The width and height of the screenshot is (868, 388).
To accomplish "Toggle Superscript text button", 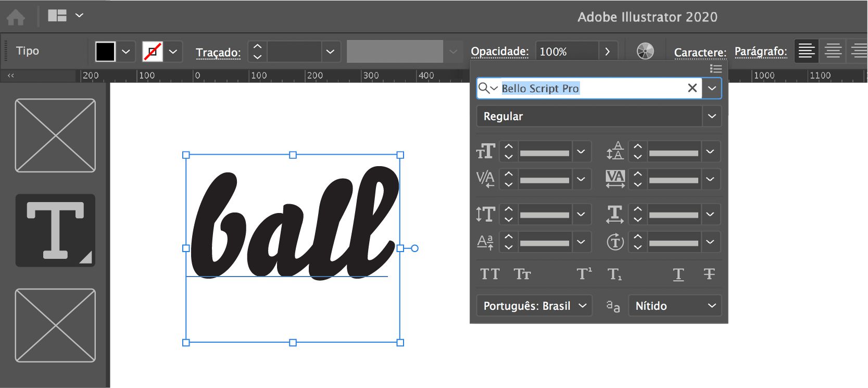I will coord(584,274).
